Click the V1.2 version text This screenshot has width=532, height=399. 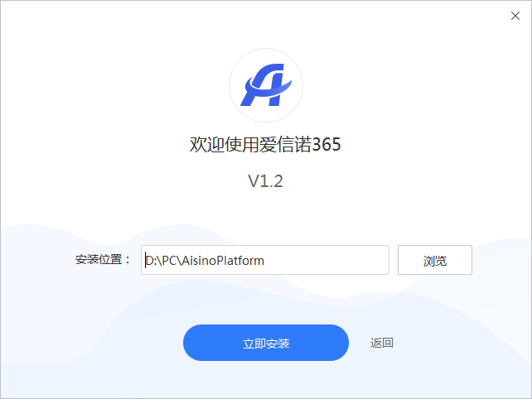(265, 181)
